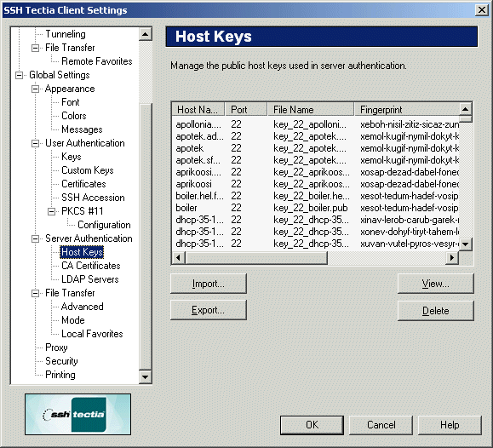Select the apotek.sf... host key row
Image resolution: width=493 pixels, height=448 pixels.
pyautogui.click(x=316, y=160)
